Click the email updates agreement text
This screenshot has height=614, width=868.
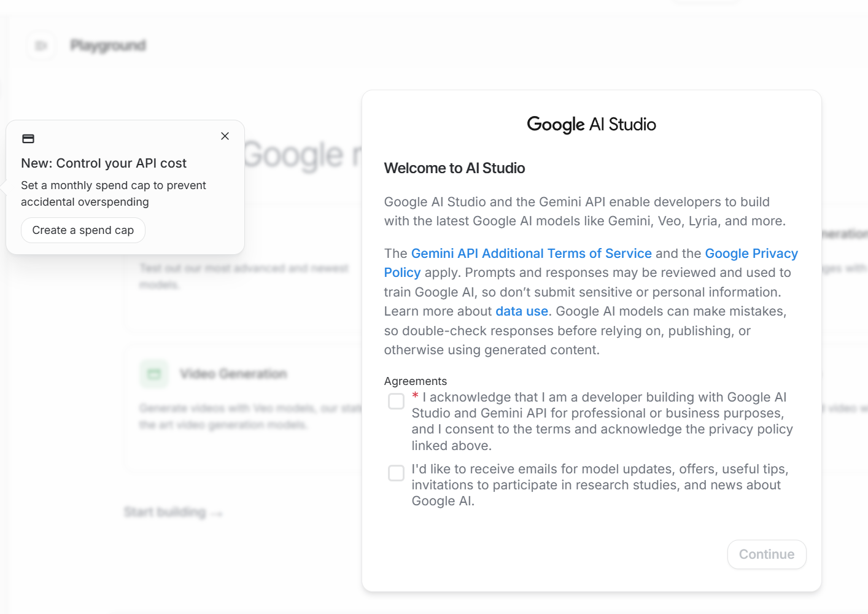(x=599, y=485)
